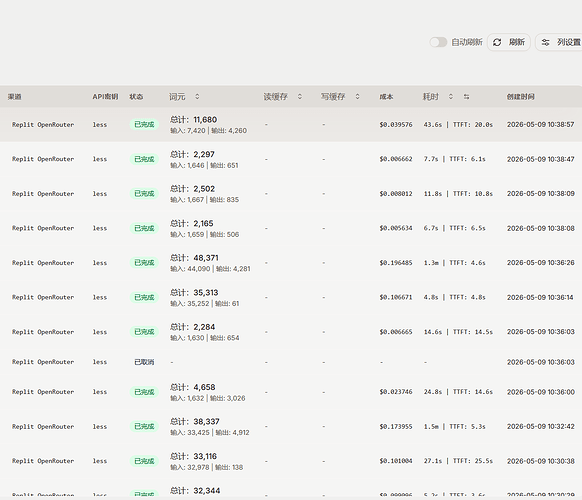The image size is (582, 500).
Task: Click the 成本 column header
Action: (x=386, y=97)
